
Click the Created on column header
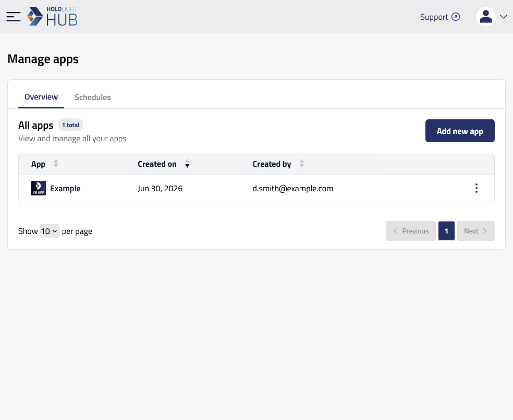coord(157,164)
